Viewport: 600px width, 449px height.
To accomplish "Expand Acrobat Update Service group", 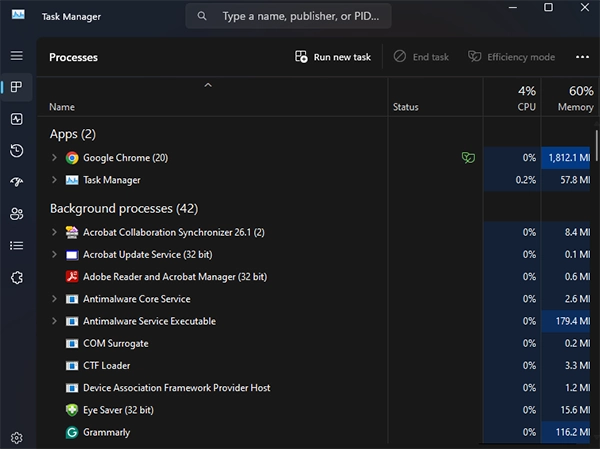I will pos(54,254).
